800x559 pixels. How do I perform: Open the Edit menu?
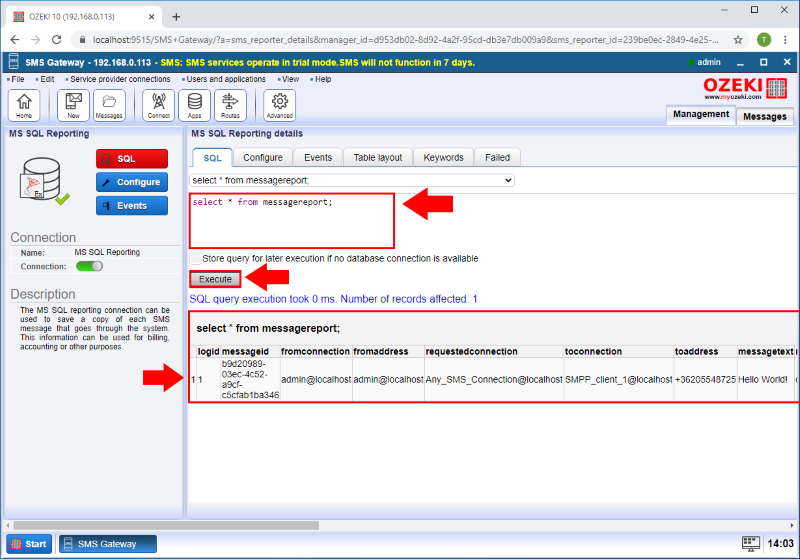coord(47,79)
